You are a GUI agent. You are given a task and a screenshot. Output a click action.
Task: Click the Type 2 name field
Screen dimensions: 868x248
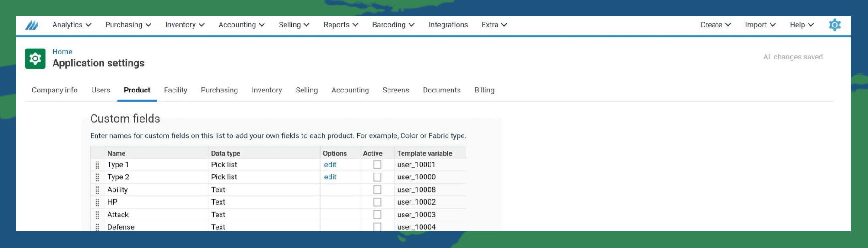coord(156,177)
